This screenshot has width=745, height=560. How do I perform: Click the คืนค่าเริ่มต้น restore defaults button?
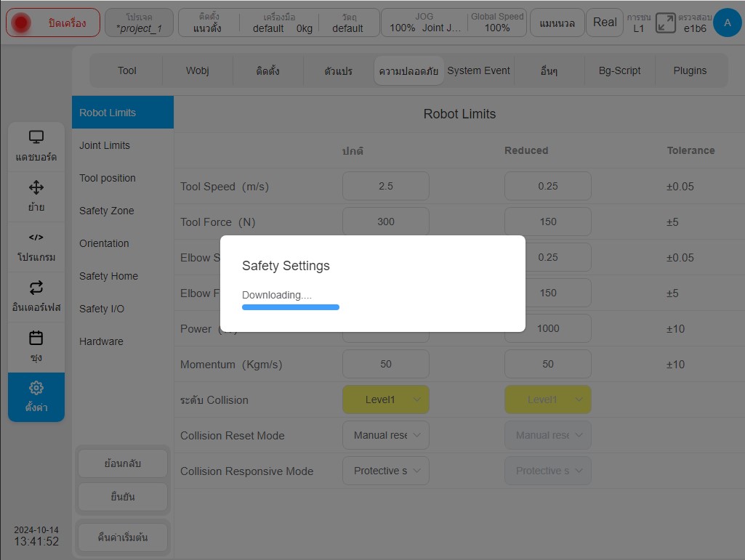(123, 537)
